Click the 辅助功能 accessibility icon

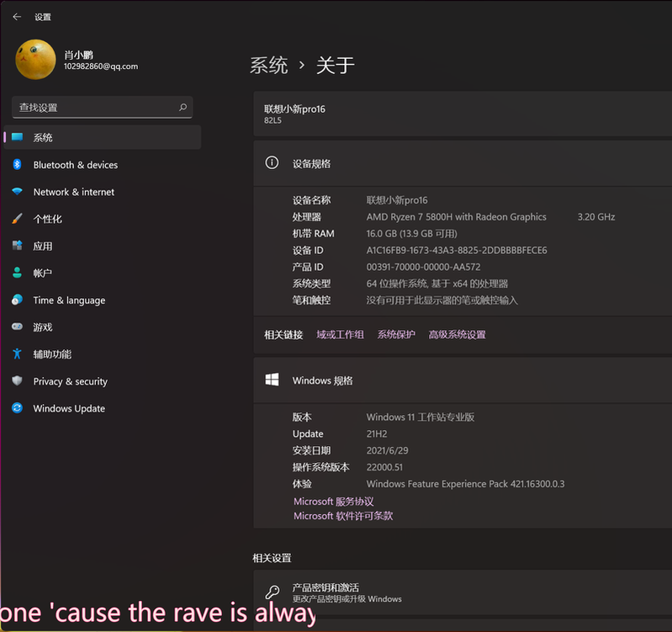[17, 353]
